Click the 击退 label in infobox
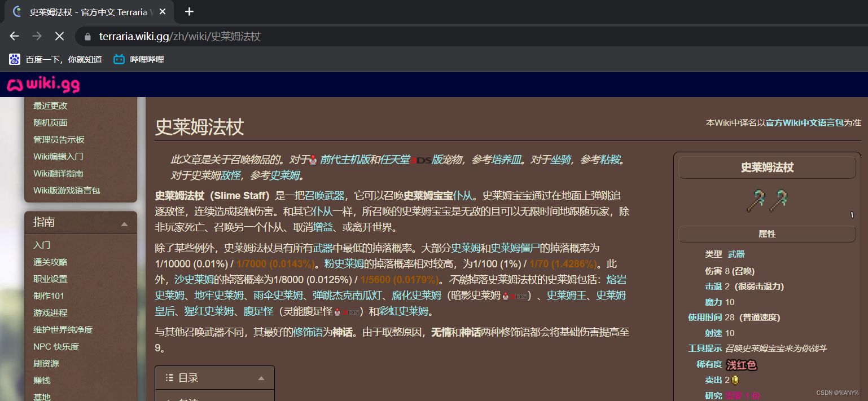The height and width of the screenshot is (401, 868). 713,286
